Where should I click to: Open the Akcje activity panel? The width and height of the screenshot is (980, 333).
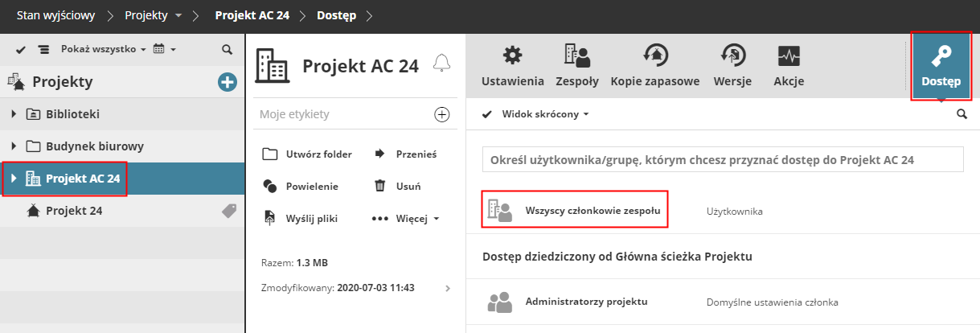click(788, 65)
